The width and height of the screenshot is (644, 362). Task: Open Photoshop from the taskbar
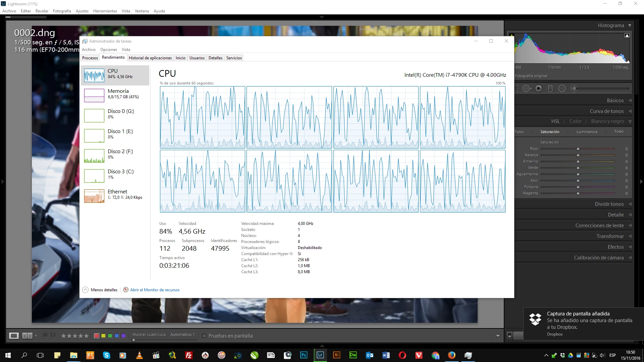coord(304,355)
